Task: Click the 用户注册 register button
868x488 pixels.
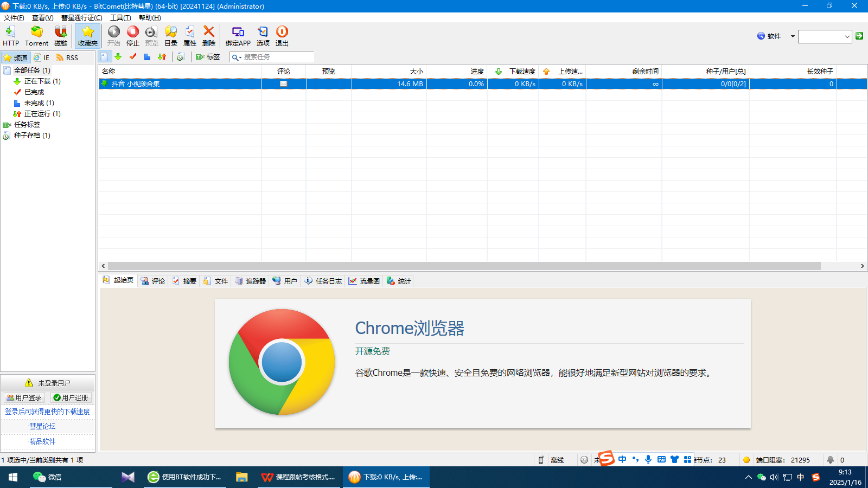Action: (71, 397)
